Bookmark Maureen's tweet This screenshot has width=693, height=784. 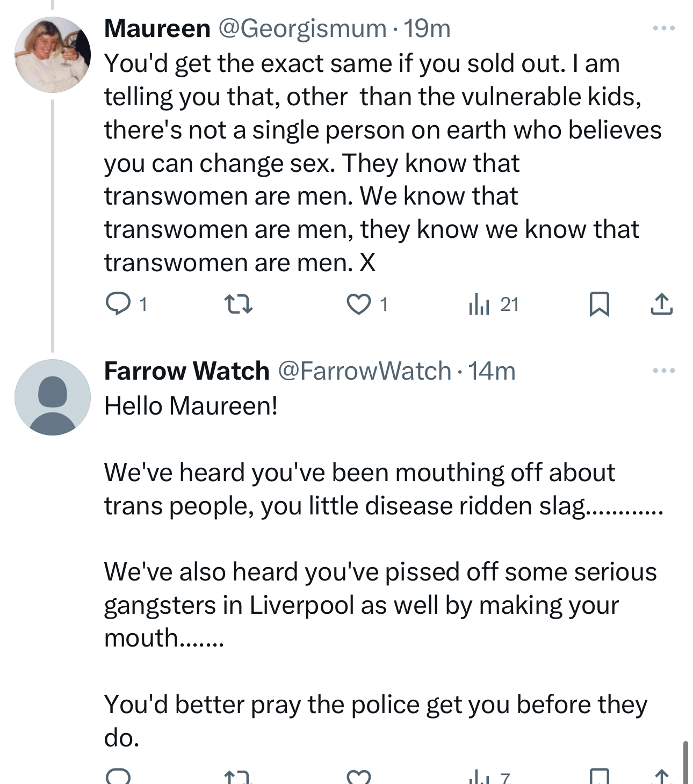click(x=599, y=304)
